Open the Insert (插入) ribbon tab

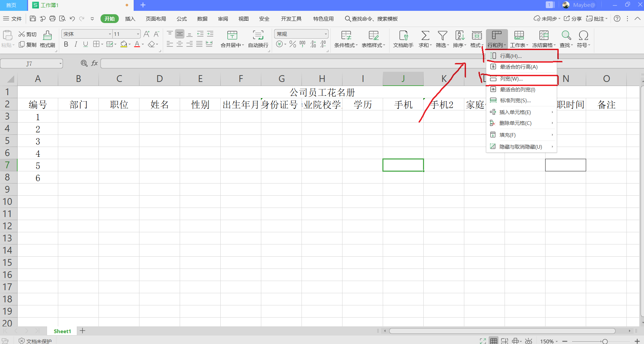click(x=130, y=19)
